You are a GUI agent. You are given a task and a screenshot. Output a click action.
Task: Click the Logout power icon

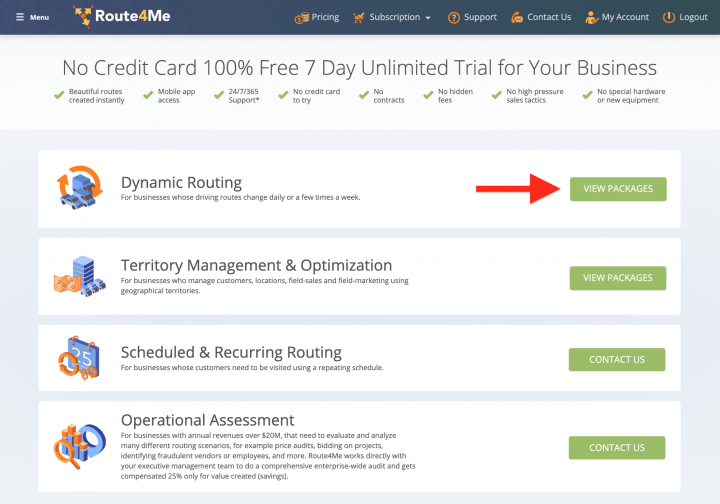tap(669, 17)
